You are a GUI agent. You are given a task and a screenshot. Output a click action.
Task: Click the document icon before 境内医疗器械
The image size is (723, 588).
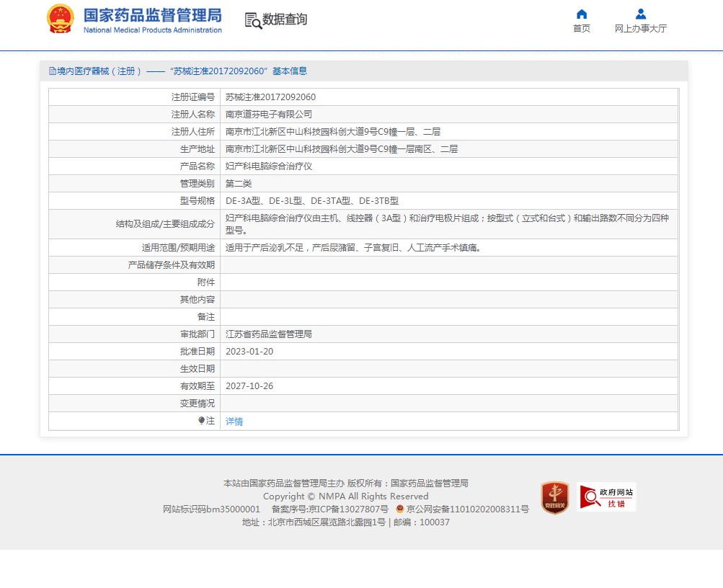[x=53, y=71]
